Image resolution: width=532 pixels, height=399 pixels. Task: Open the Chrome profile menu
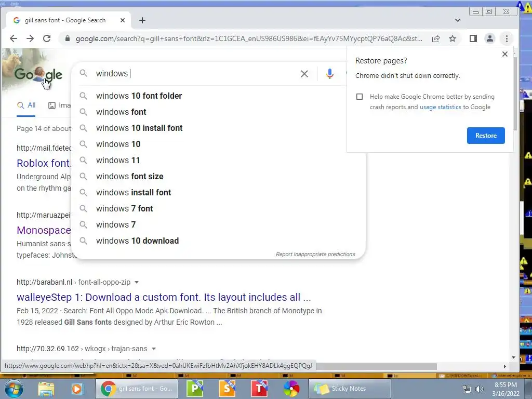pos(489,38)
